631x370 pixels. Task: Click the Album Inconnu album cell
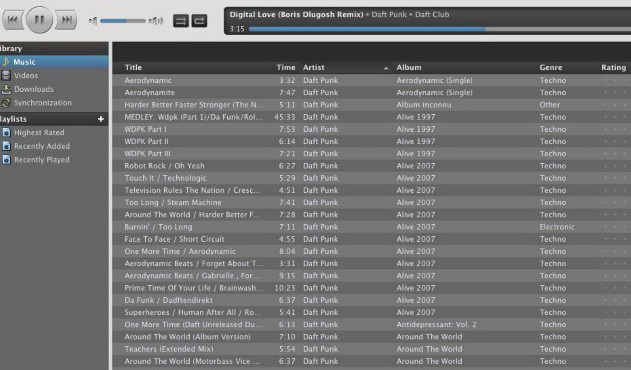pyautogui.click(x=424, y=105)
